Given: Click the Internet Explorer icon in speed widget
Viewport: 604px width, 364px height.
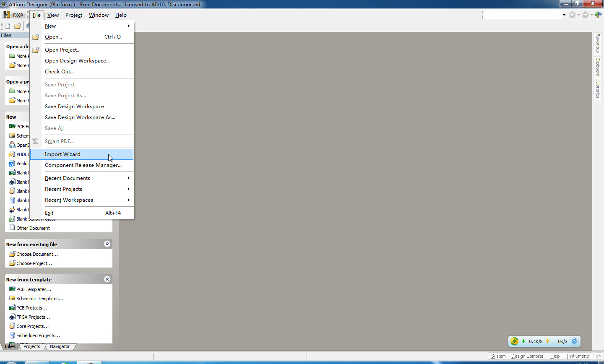Looking at the screenshot, I should coord(574,341).
